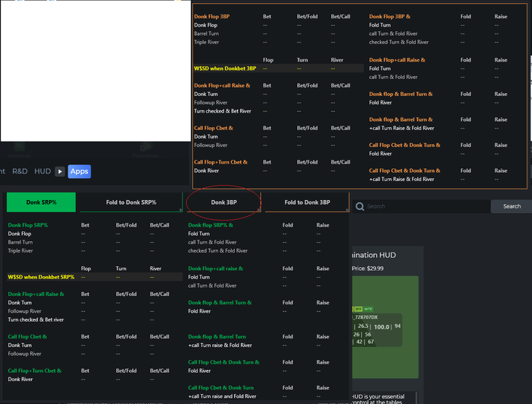Image resolution: width=532 pixels, height=404 pixels.
Task: Click 'Triple River' in the SRP% panel
Action: (x=21, y=251)
